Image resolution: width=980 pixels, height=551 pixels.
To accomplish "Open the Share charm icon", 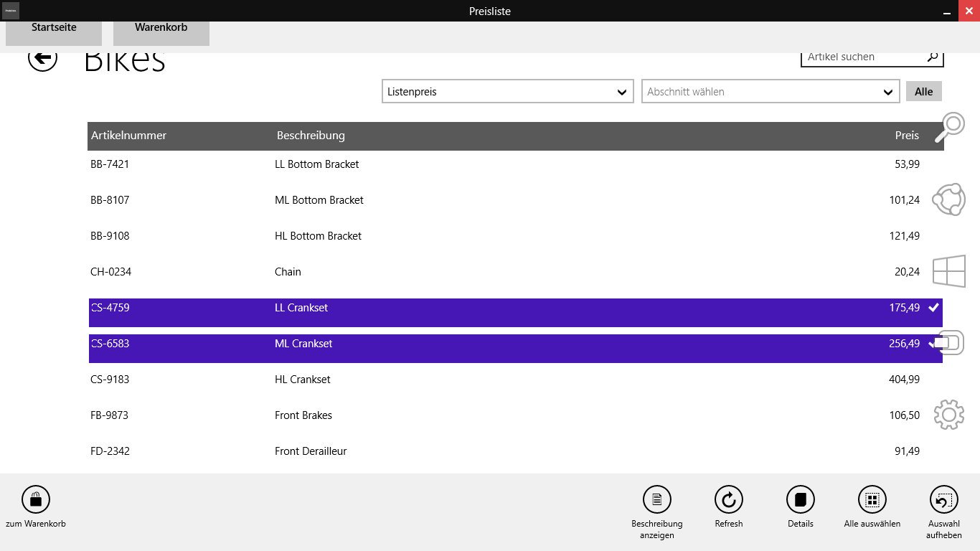I will pyautogui.click(x=948, y=199).
